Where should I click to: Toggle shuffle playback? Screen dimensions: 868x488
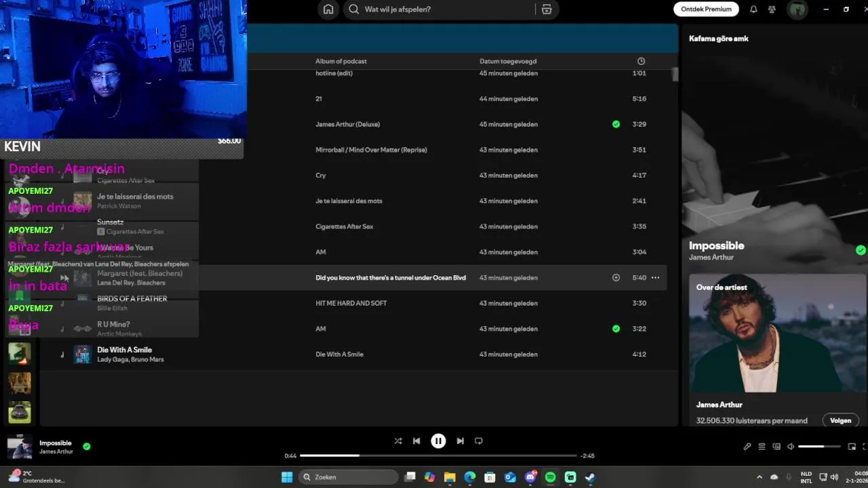398,441
